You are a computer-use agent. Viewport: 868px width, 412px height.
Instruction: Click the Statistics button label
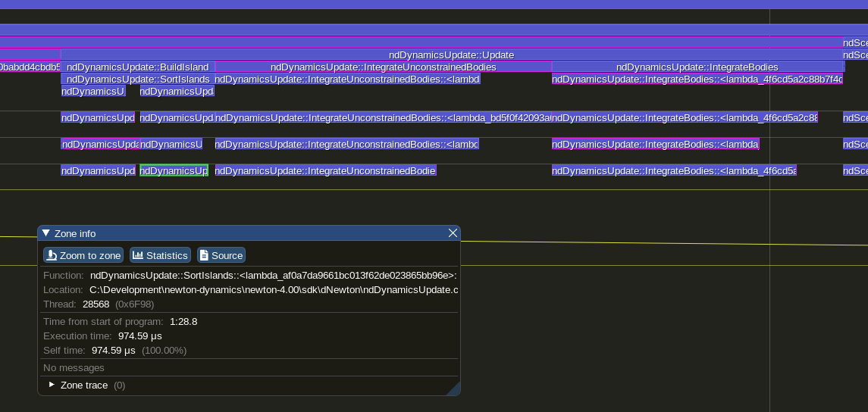tap(167, 255)
